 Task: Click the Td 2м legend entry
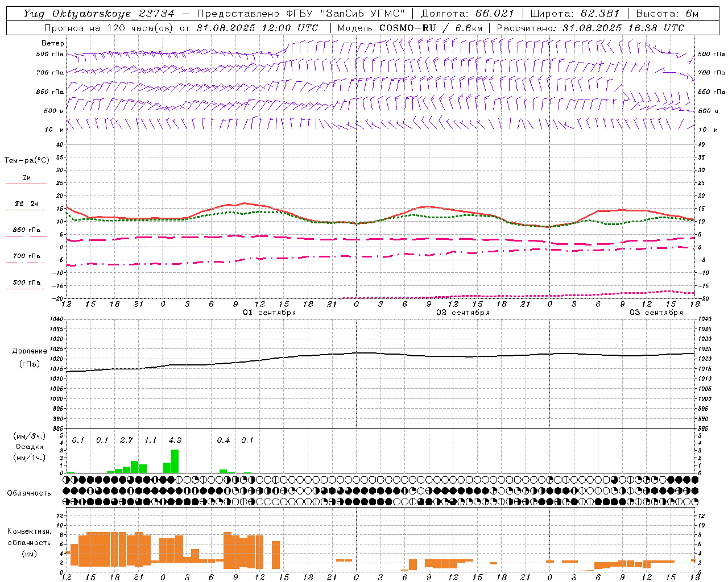(26, 203)
